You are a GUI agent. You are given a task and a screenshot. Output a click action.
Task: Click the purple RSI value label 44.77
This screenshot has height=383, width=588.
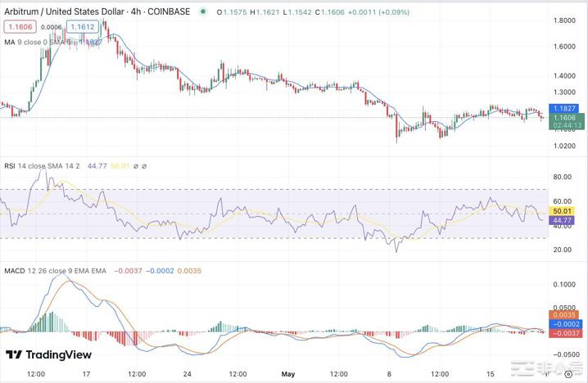(x=562, y=220)
